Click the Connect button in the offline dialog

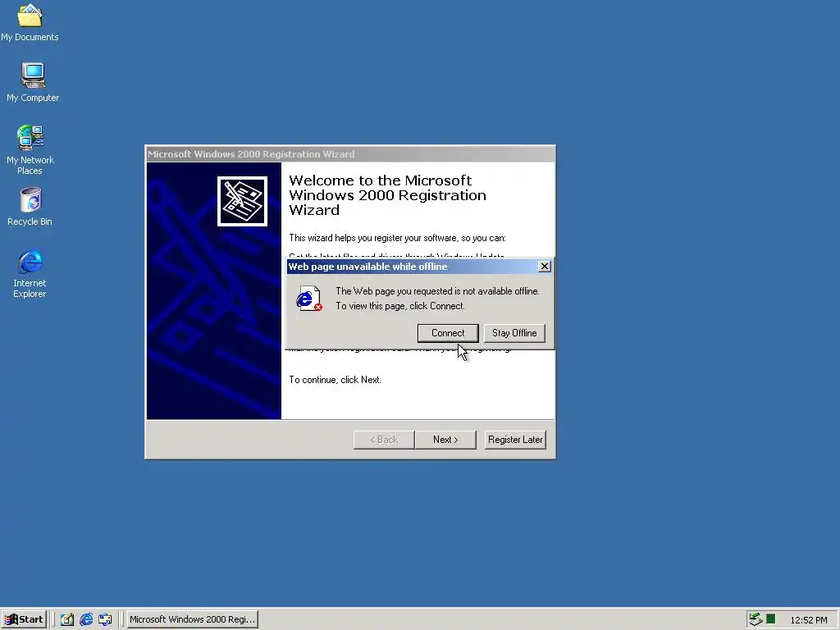(x=448, y=333)
